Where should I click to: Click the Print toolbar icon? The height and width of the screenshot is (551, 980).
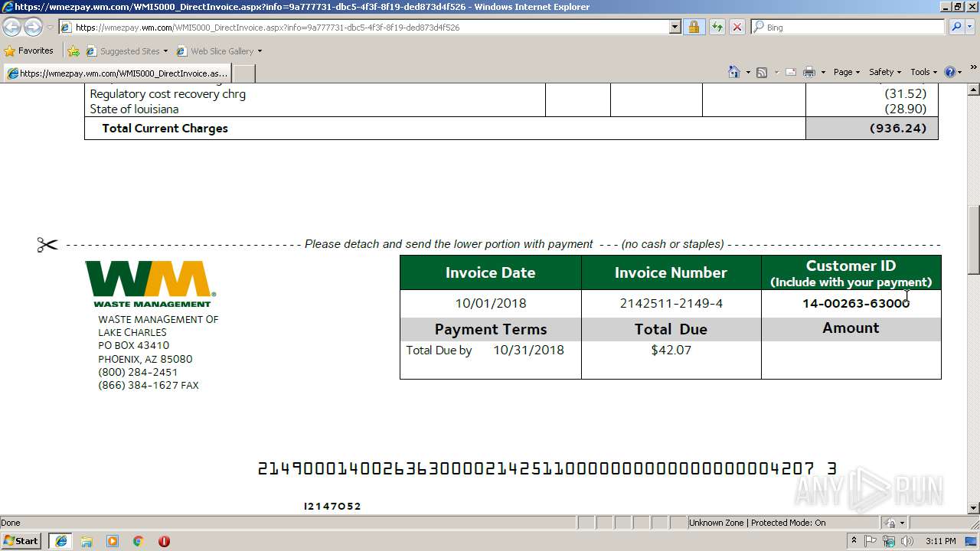pos(809,72)
